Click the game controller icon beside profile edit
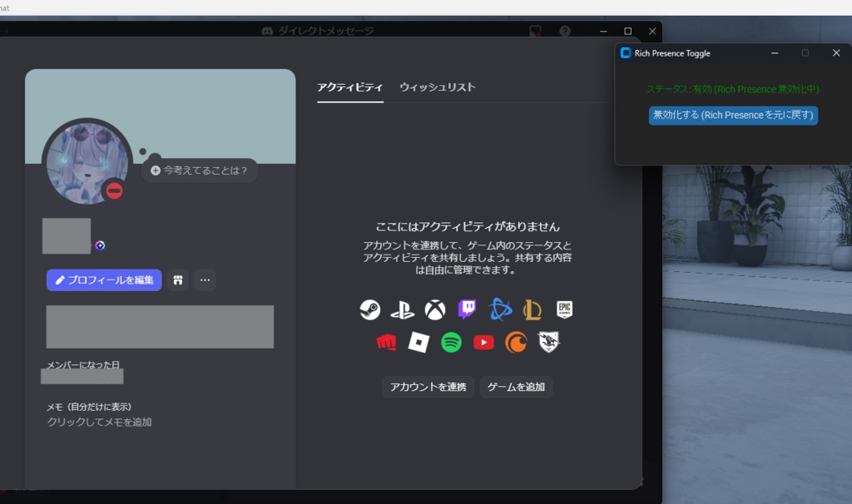The image size is (852, 504). click(178, 280)
